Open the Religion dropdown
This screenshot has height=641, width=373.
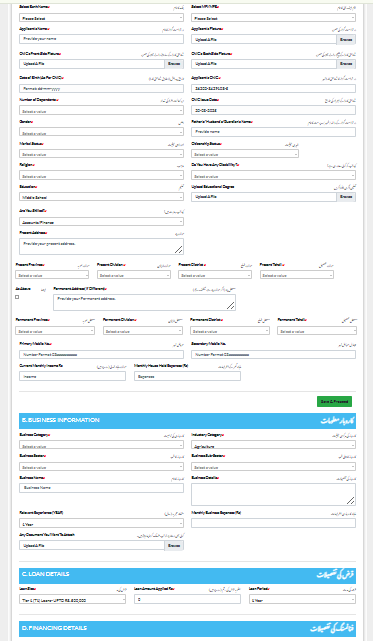click(x=101, y=175)
